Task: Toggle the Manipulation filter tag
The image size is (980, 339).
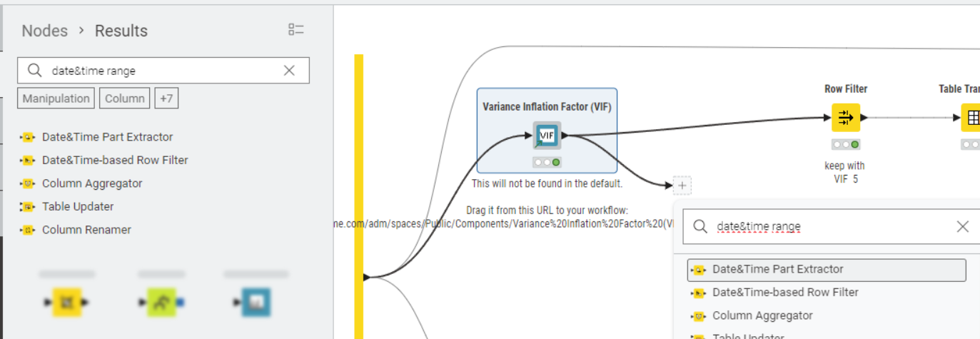Action: 56,98
